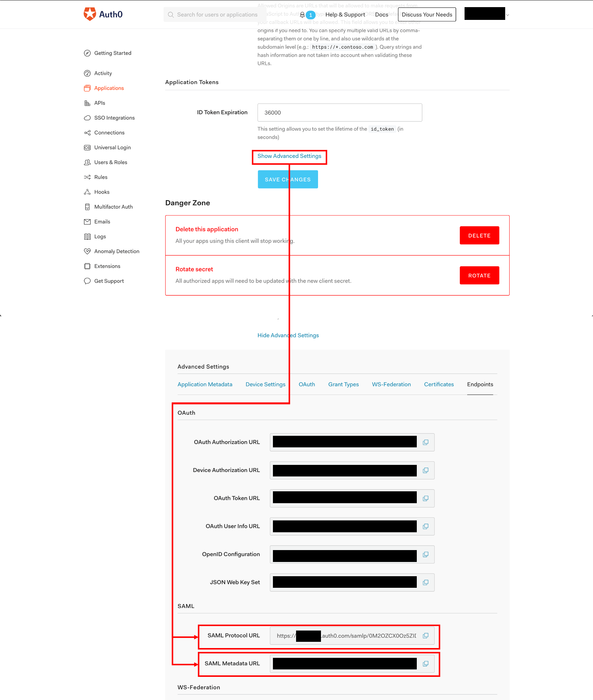The height and width of the screenshot is (700, 593).
Task: Click the SAML Protocol URL field
Action: (352, 635)
